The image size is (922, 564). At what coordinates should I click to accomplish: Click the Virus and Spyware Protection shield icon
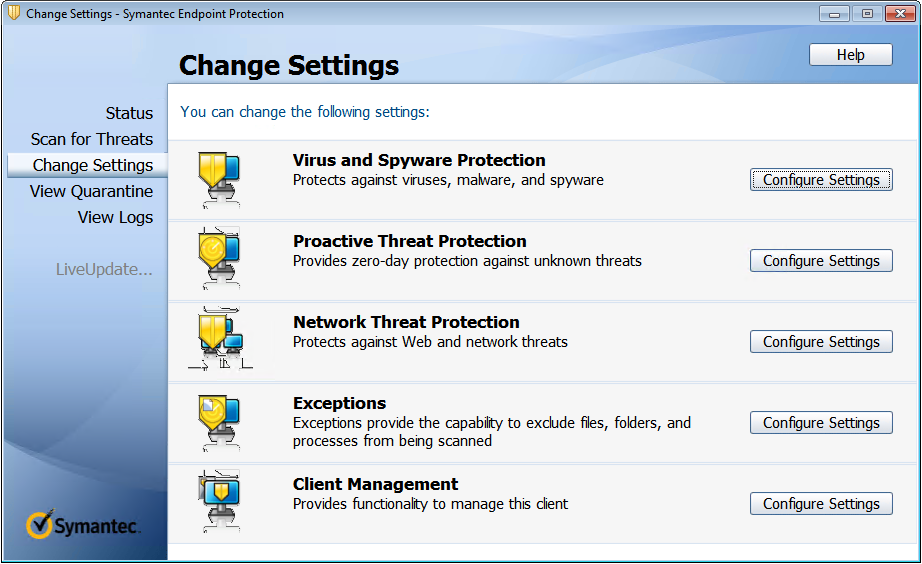218,177
